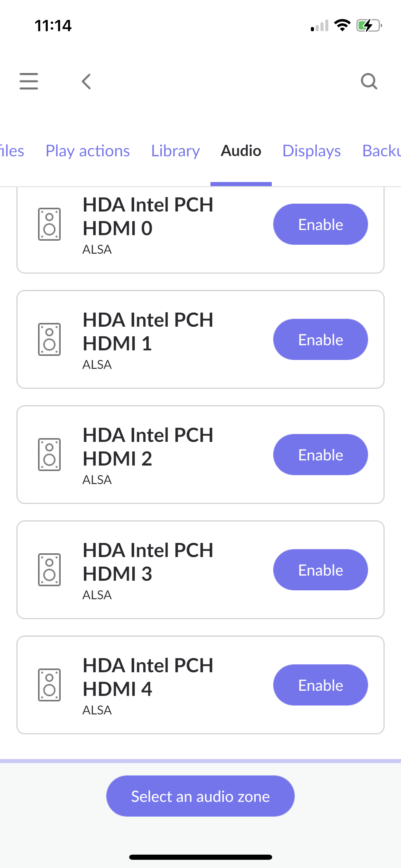401x868 pixels.
Task: Tap speaker icon for HDMI 4
Action: 49,685
